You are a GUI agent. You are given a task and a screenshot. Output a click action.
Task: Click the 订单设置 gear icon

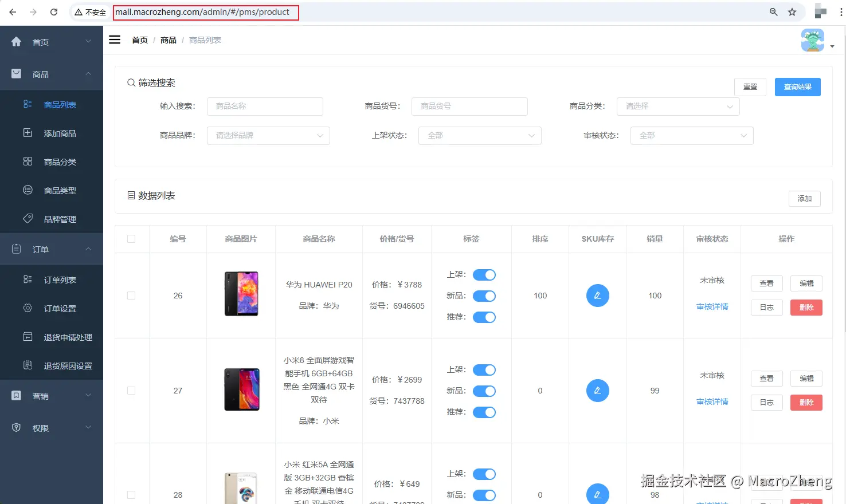(28, 308)
